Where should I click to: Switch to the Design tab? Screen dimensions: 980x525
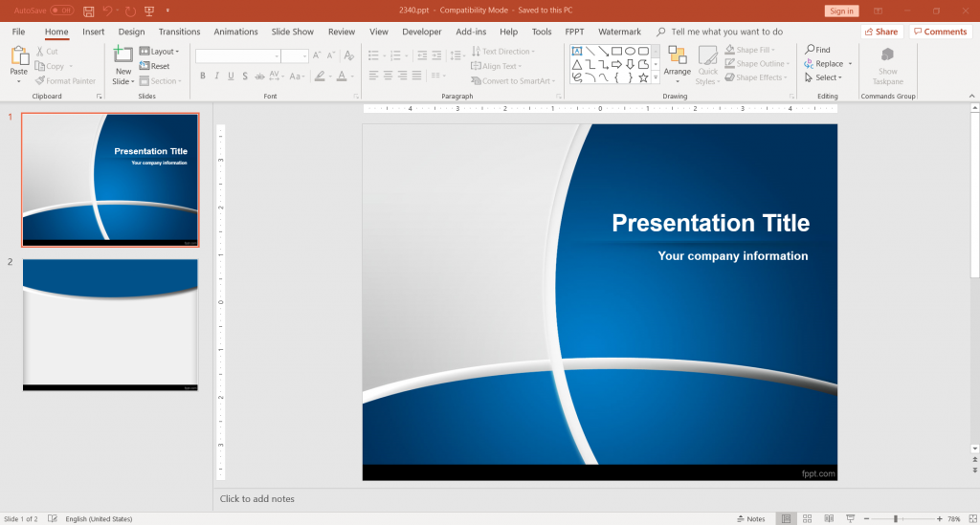131,32
